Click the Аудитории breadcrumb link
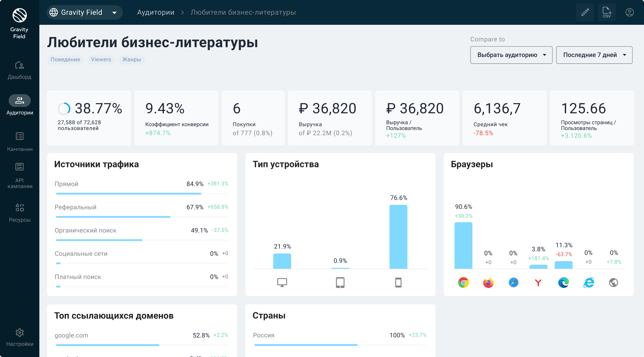 tap(156, 13)
